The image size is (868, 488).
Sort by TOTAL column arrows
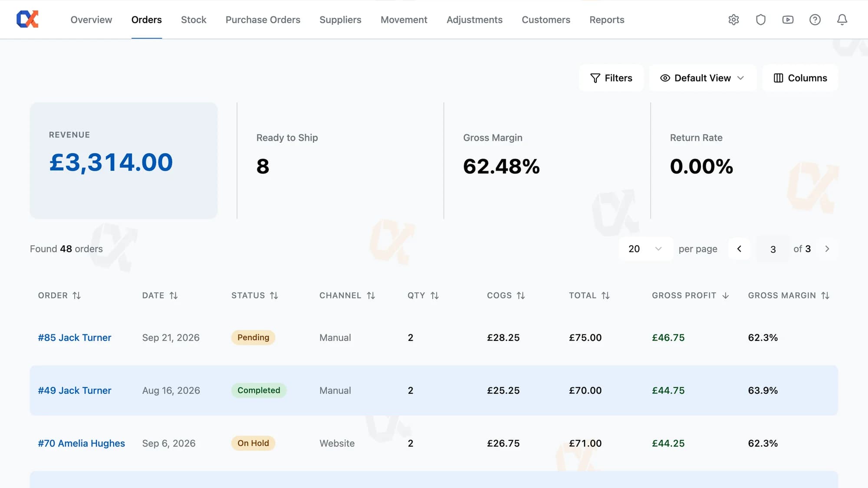[x=605, y=295]
